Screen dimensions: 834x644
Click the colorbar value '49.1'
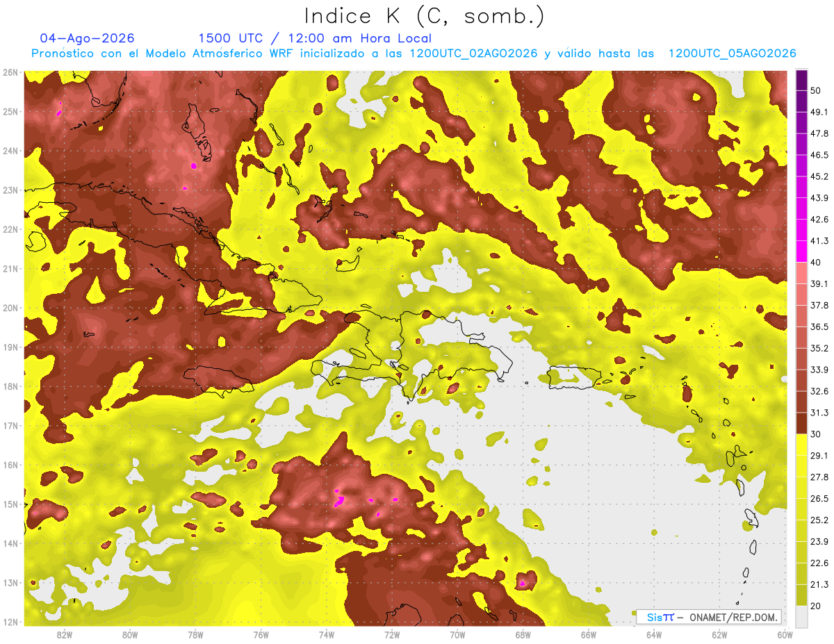coord(819,112)
